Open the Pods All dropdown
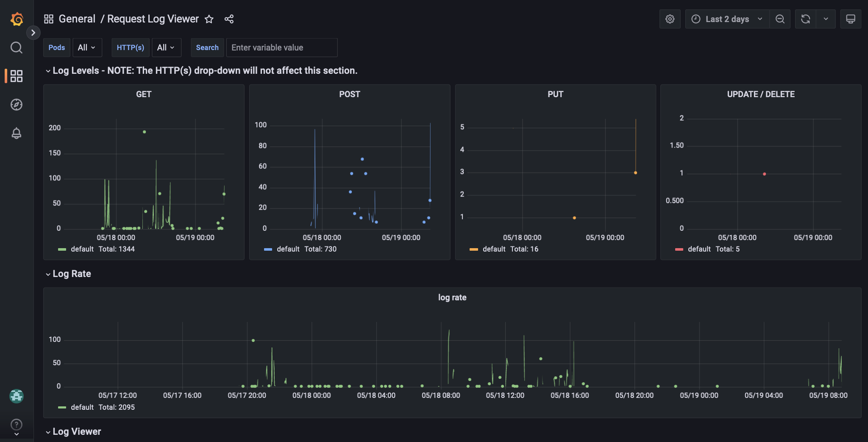Image resolution: width=868 pixels, height=442 pixels. (87, 48)
